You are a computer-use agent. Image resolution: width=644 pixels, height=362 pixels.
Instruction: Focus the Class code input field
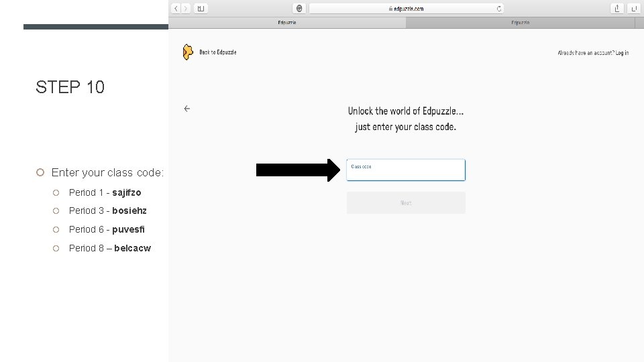click(x=406, y=170)
